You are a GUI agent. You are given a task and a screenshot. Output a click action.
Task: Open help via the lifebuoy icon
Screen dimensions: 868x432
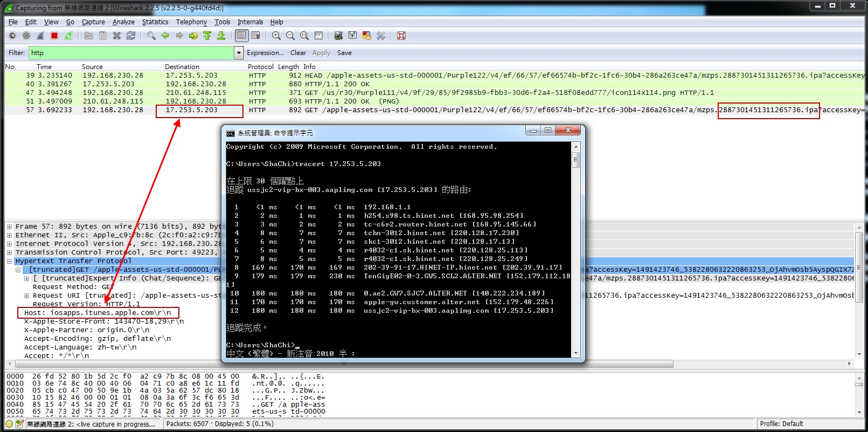pos(401,36)
